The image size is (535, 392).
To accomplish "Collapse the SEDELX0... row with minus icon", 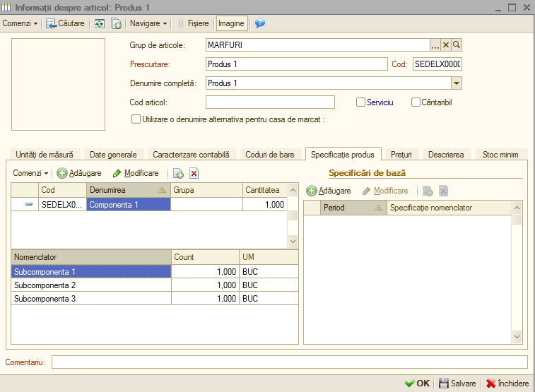I will (29, 205).
